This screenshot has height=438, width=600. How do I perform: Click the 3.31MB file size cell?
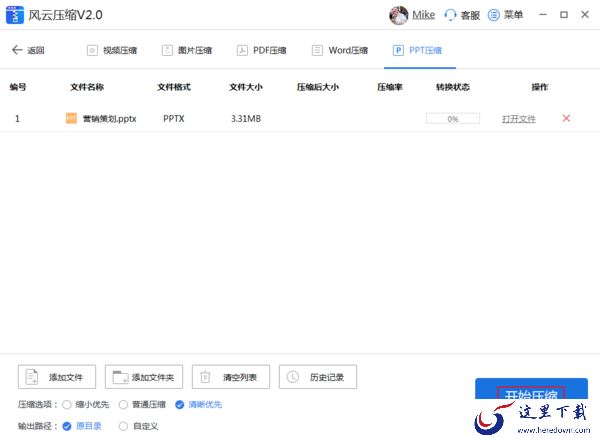click(246, 119)
